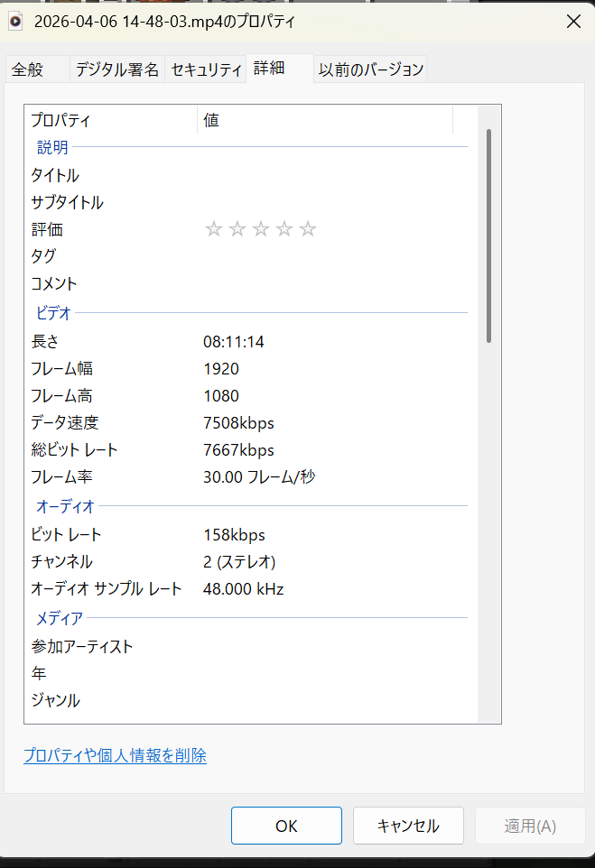
Task: Close the properties dialog with X button
Action: click(x=573, y=22)
